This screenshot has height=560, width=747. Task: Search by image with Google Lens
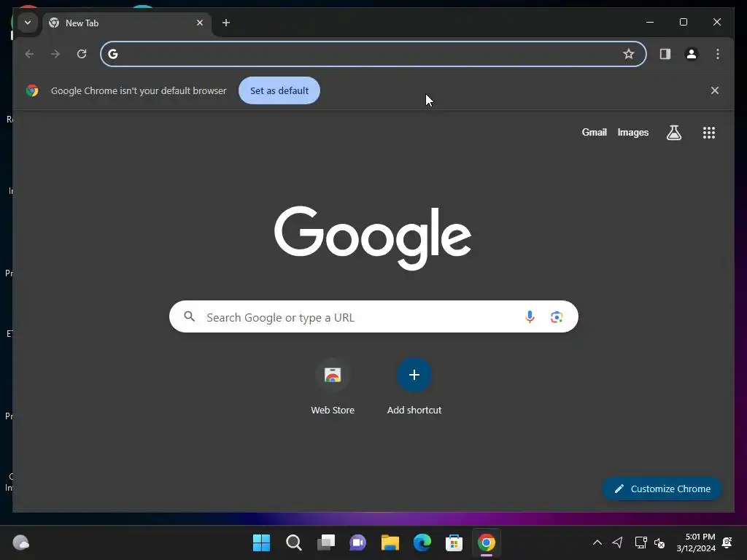tap(557, 316)
